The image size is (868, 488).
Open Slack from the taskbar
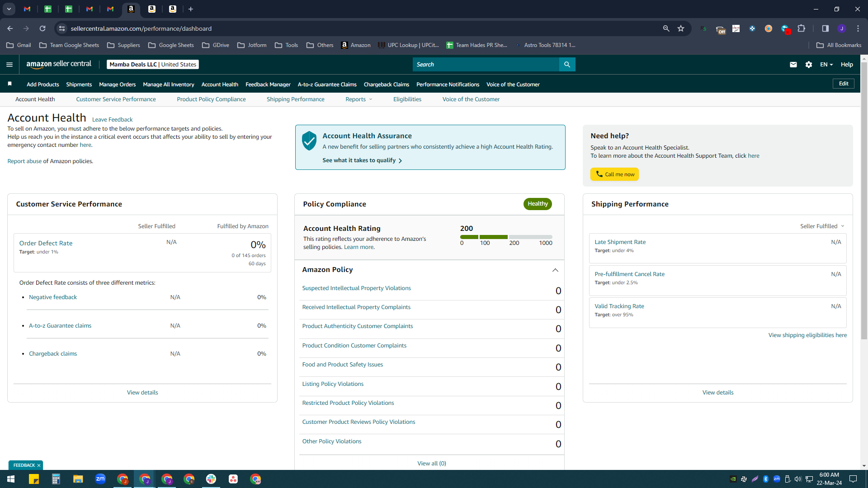(x=211, y=479)
